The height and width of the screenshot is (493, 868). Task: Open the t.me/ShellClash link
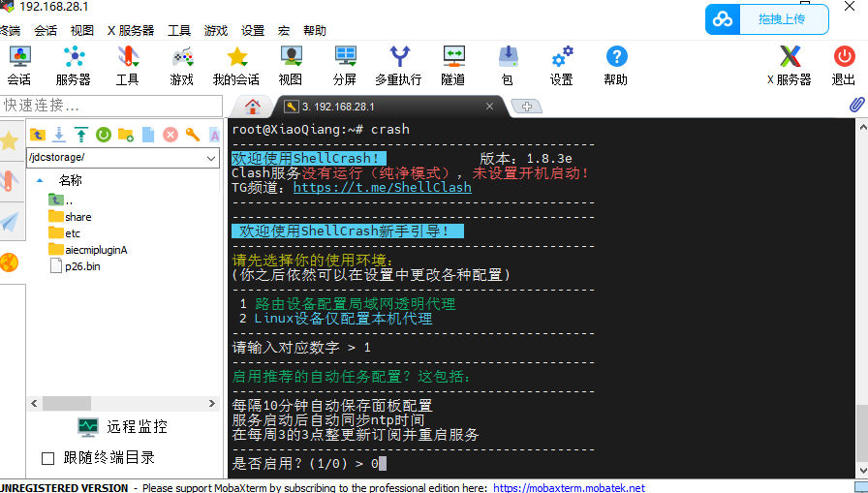point(382,187)
